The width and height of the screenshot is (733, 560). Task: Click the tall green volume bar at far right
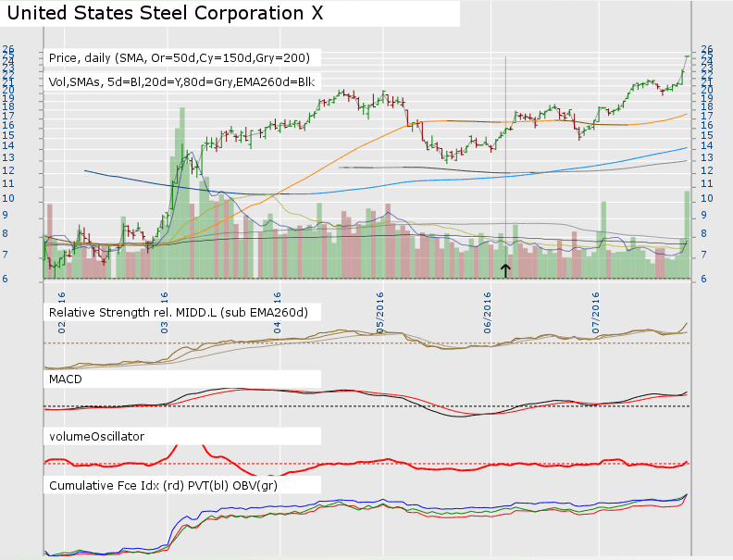pyautogui.click(x=687, y=231)
